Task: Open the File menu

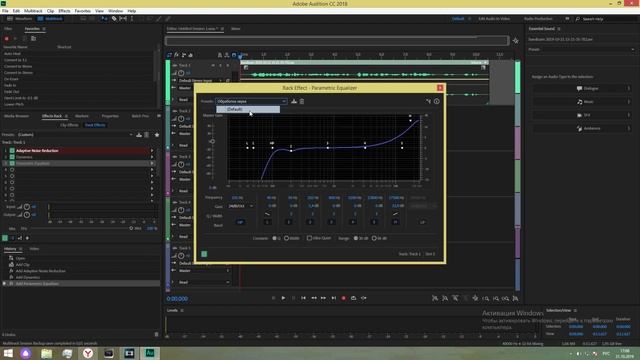Action: [x=5, y=11]
